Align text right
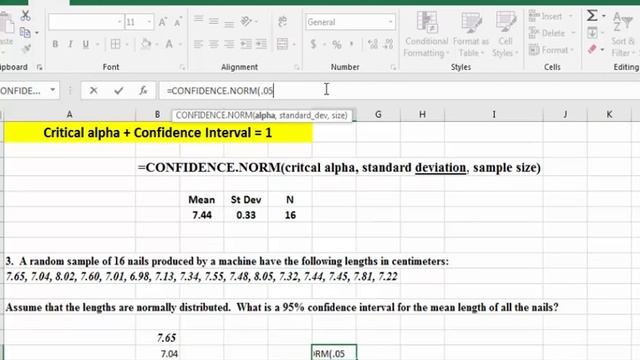 click(229, 44)
